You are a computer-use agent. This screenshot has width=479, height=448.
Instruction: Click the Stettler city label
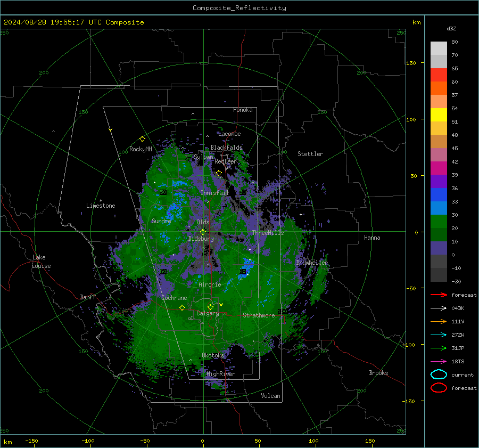coord(310,154)
